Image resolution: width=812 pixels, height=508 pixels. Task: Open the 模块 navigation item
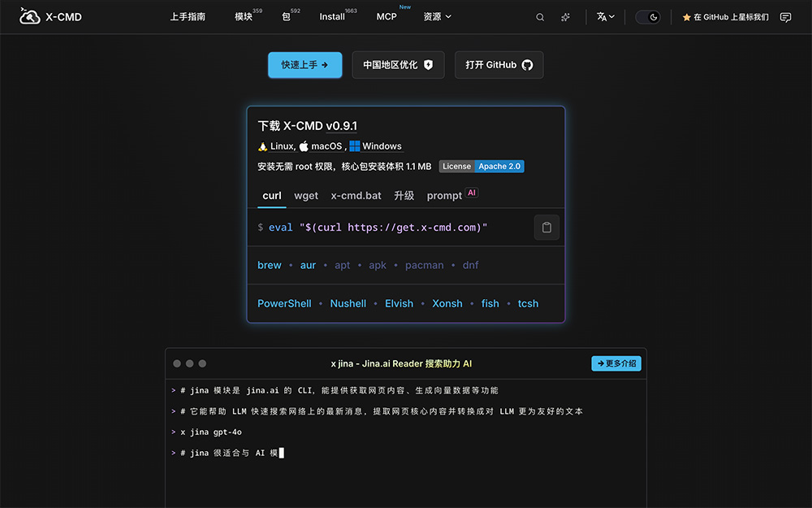244,16
